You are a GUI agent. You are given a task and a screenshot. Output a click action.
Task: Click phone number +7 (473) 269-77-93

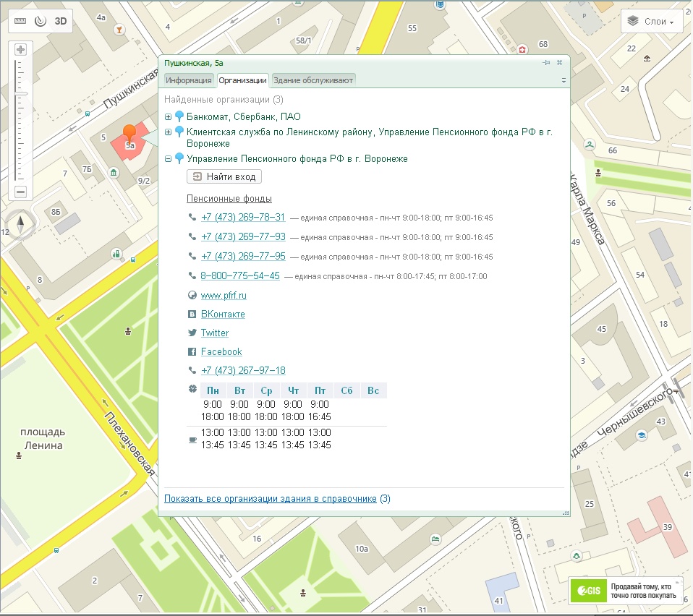[x=243, y=236]
